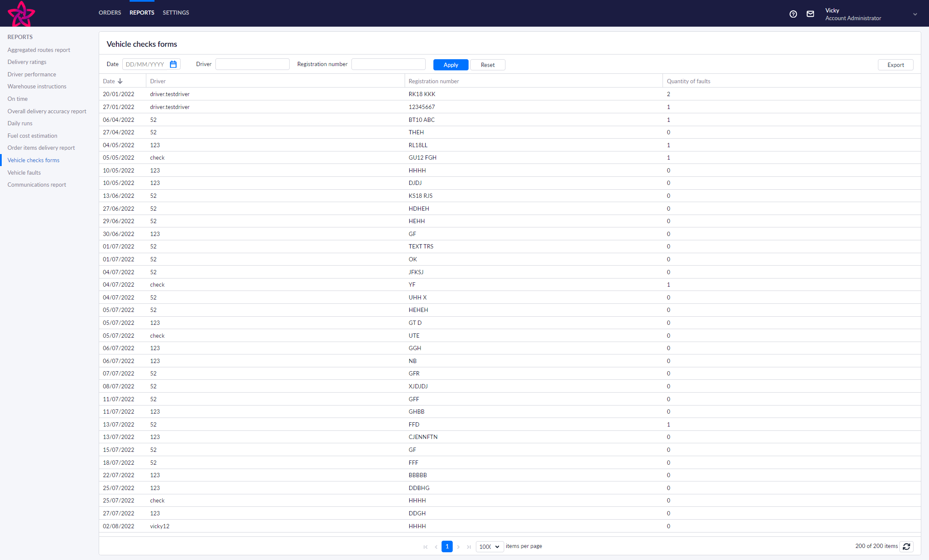Open Warehouse instructions report
Image resolution: width=929 pixels, height=560 pixels.
point(36,86)
